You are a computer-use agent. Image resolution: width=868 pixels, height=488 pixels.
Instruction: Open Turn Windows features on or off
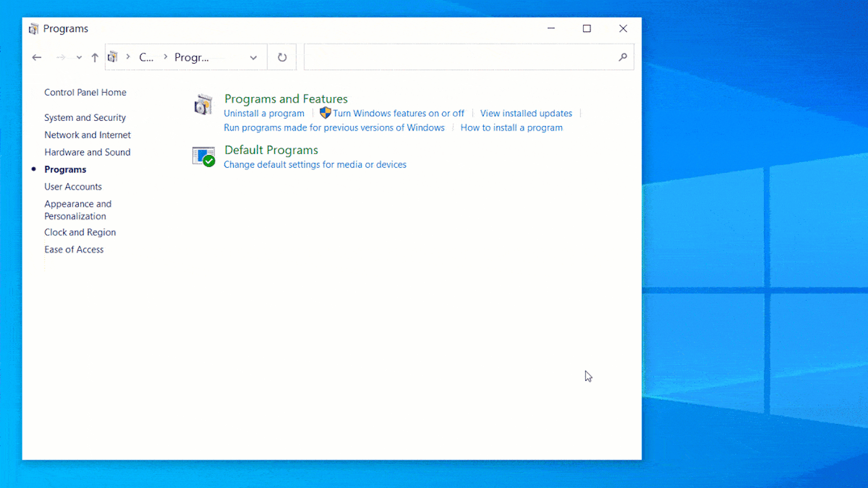[399, 113]
